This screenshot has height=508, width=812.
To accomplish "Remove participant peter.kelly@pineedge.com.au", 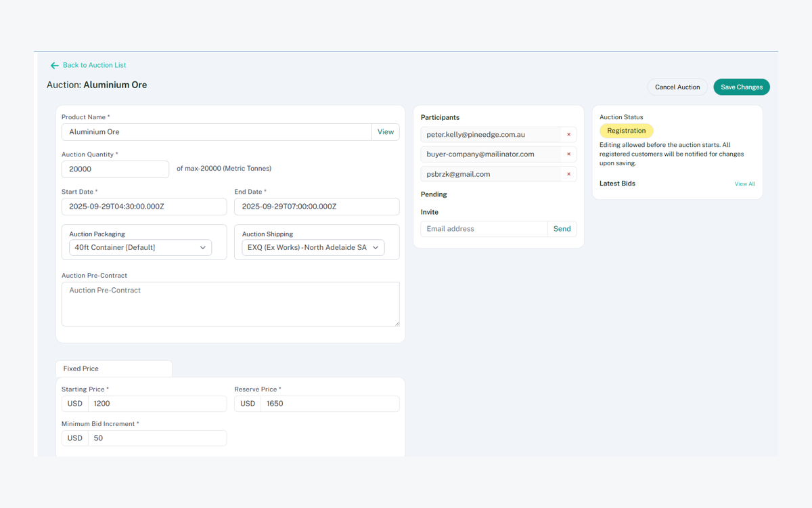I will (568, 135).
